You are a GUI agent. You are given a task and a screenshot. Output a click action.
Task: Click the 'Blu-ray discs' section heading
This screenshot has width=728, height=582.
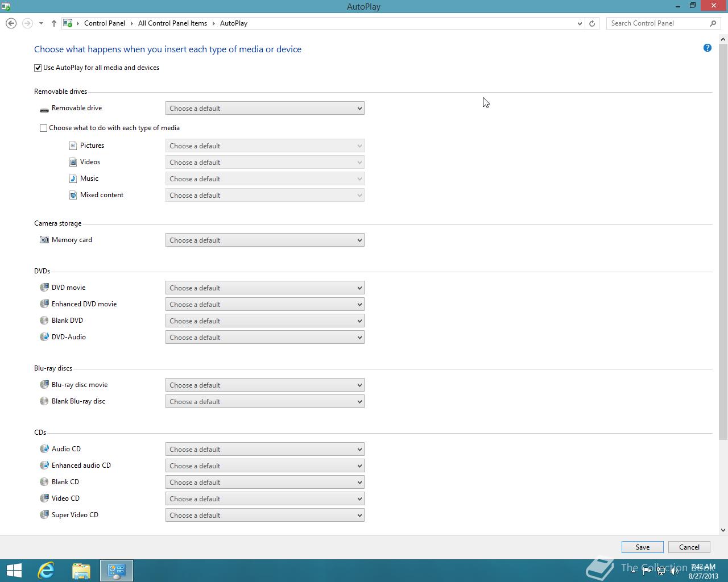coord(53,368)
